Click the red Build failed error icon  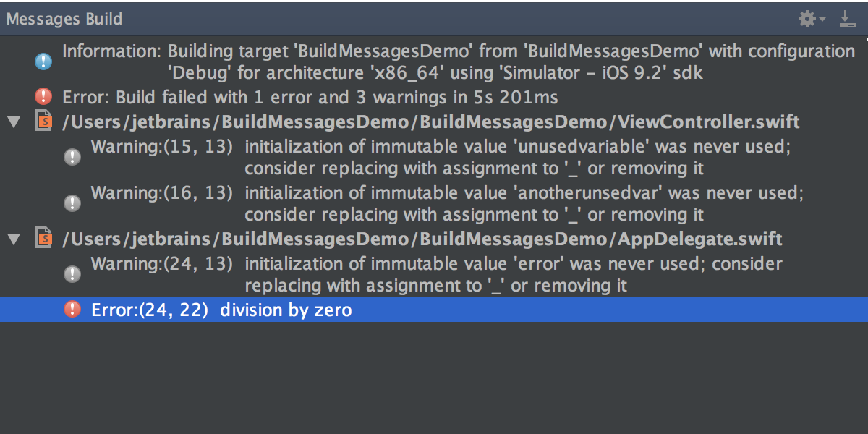point(43,96)
